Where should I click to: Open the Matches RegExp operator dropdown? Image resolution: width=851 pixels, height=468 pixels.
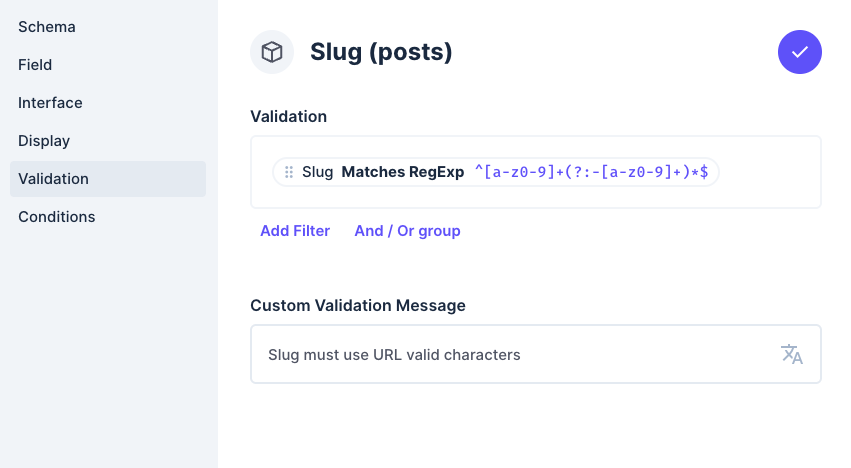[x=403, y=172]
